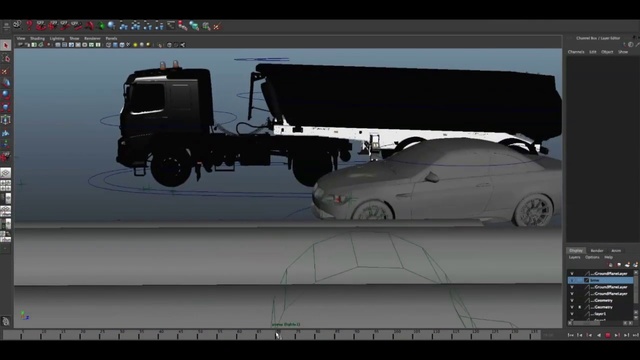Switch to the Render layer tab
This screenshot has height=360, width=640.
pyautogui.click(x=597, y=251)
